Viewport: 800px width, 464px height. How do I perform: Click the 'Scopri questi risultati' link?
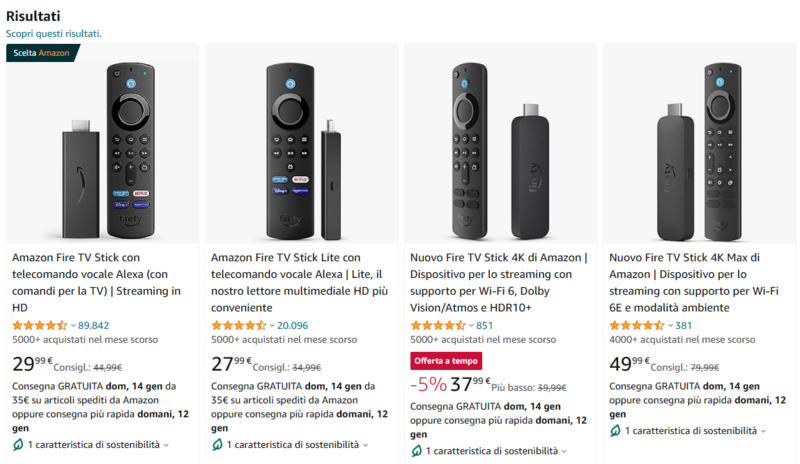coord(53,33)
